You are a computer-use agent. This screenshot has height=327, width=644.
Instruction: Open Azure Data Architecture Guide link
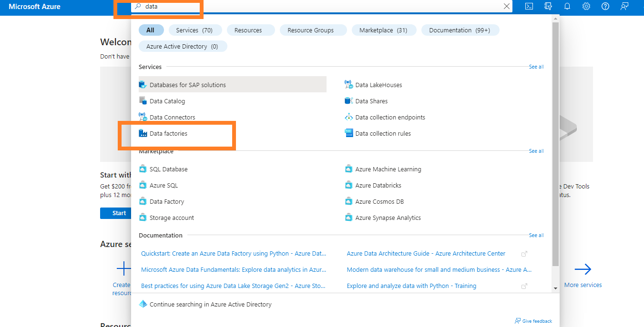click(x=426, y=254)
